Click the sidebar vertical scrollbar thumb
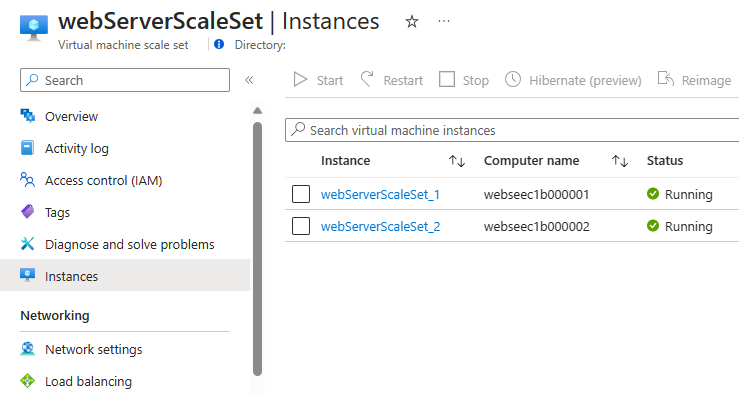The image size is (739, 395). point(257,249)
